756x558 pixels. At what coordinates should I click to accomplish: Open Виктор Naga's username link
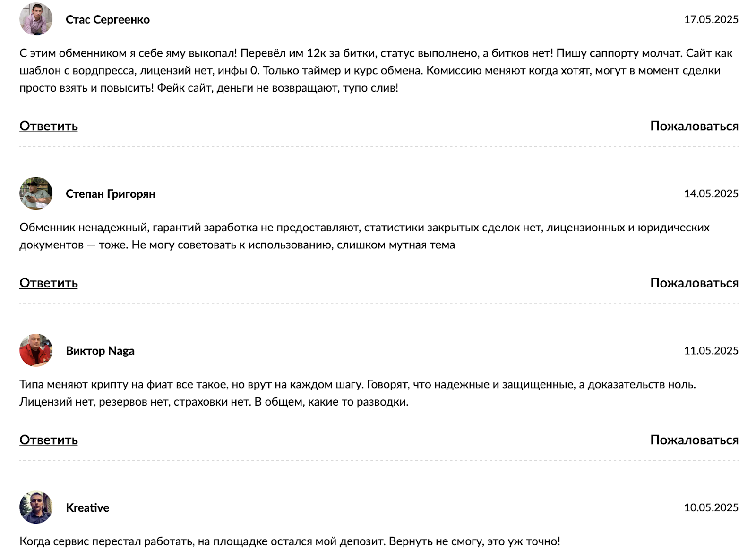tap(100, 351)
